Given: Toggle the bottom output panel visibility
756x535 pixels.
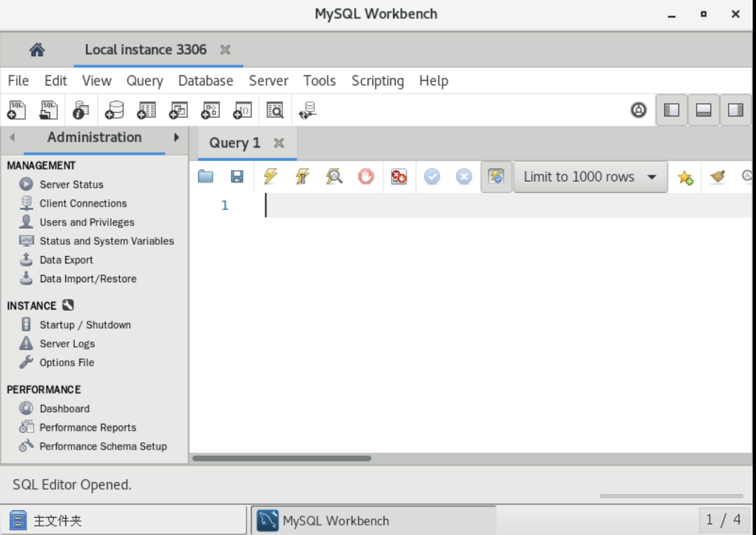Looking at the screenshot, I should click(703, 110).
